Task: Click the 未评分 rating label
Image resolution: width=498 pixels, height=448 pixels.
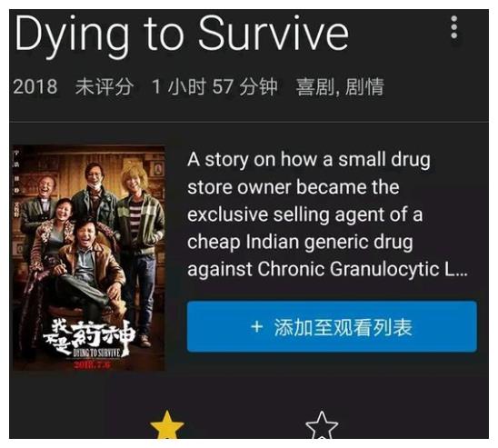Action: tap(105, 86)
